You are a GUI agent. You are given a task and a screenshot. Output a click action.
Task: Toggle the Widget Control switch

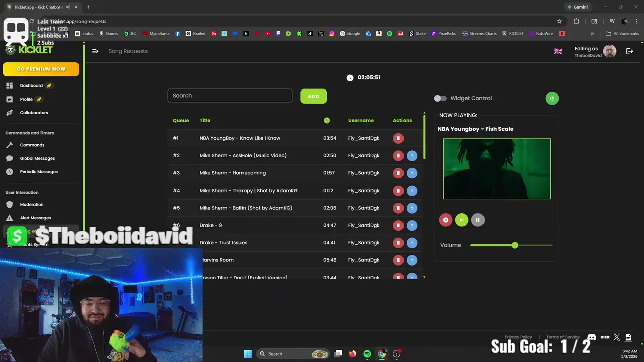[x=440, y=98]
